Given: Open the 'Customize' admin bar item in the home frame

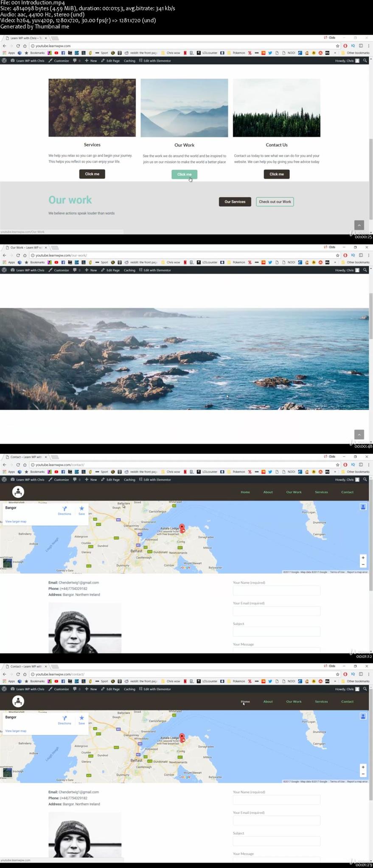Looking at the screenshot, I should (59, 61).
